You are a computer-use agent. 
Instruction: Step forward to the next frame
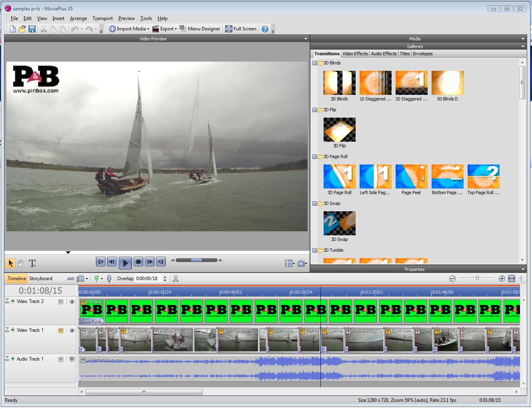(x=150, y=262)
